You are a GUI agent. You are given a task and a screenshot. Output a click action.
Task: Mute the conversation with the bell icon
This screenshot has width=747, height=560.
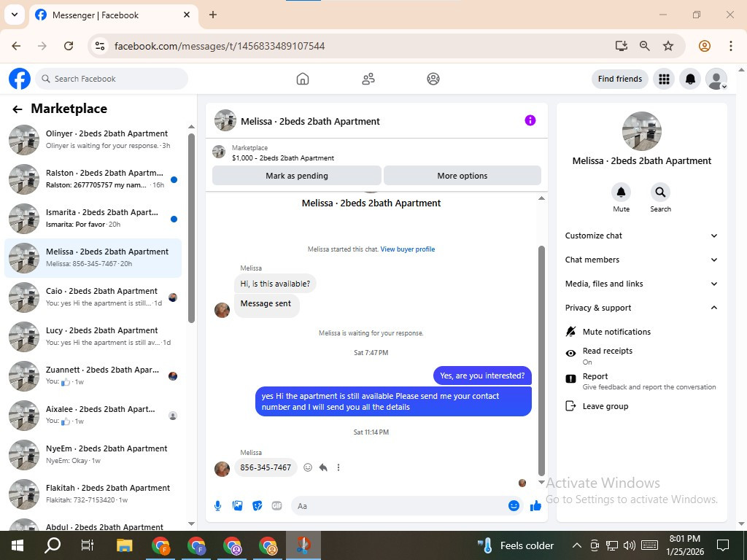[622, 192]
